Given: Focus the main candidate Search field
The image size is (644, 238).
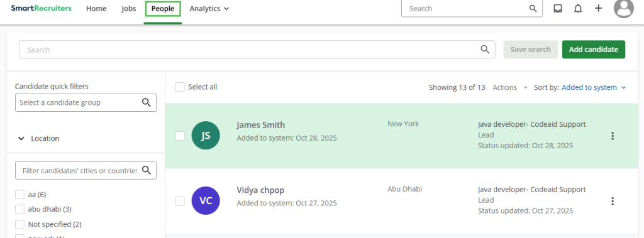Looking at the screenshot, I should click(257, 50).
